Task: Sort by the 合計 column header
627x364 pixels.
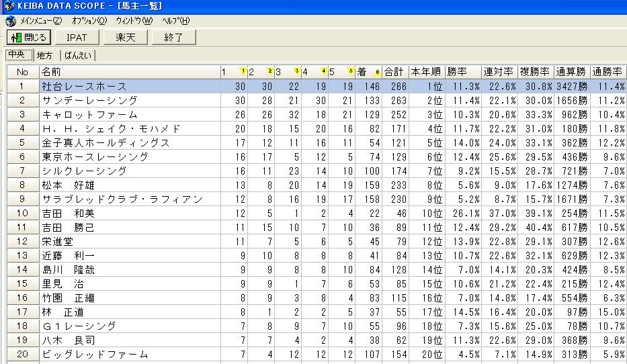Action: [395, 72]
